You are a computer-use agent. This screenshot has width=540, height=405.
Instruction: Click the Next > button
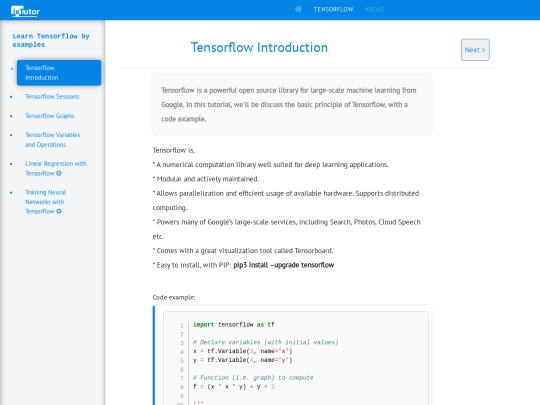475,50
